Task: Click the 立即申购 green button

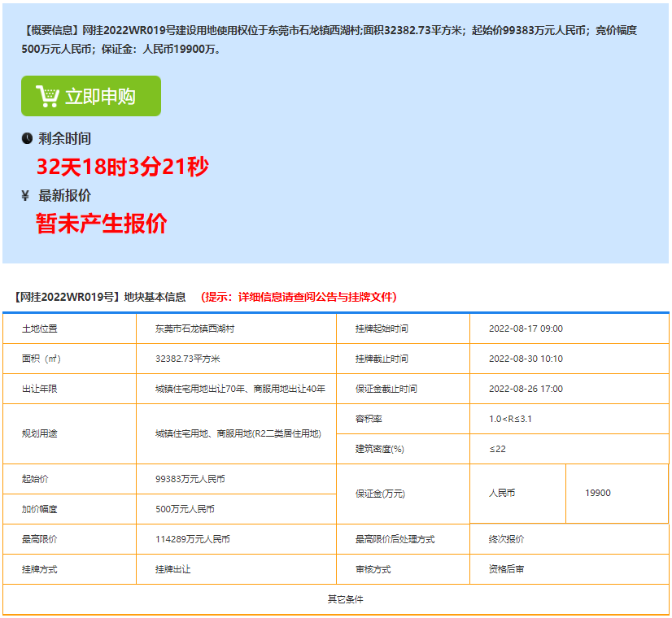Action: pos(91,96)
